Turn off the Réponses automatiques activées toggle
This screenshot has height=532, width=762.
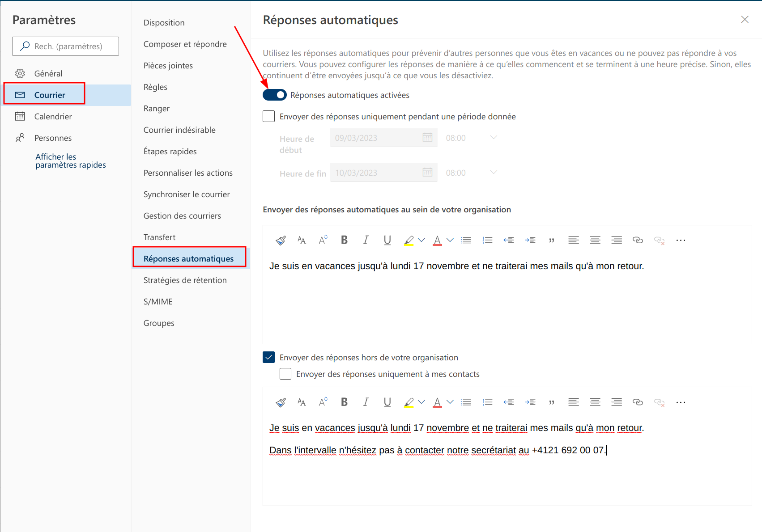274,95
